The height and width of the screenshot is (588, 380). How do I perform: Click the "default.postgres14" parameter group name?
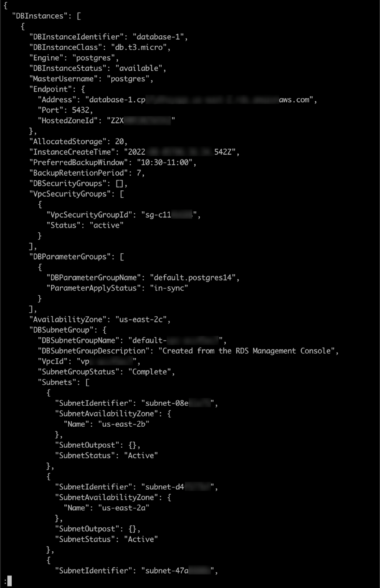(193, 278)
